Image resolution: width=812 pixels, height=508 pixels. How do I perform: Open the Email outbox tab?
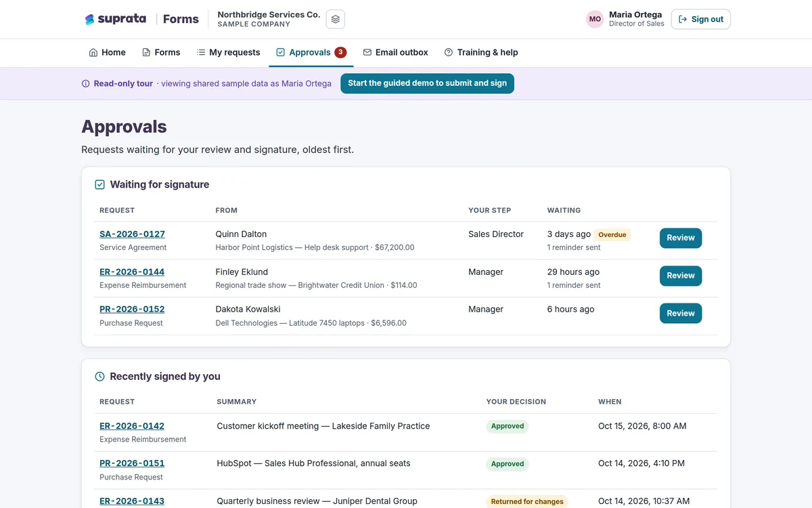click(x=396, y=52)
